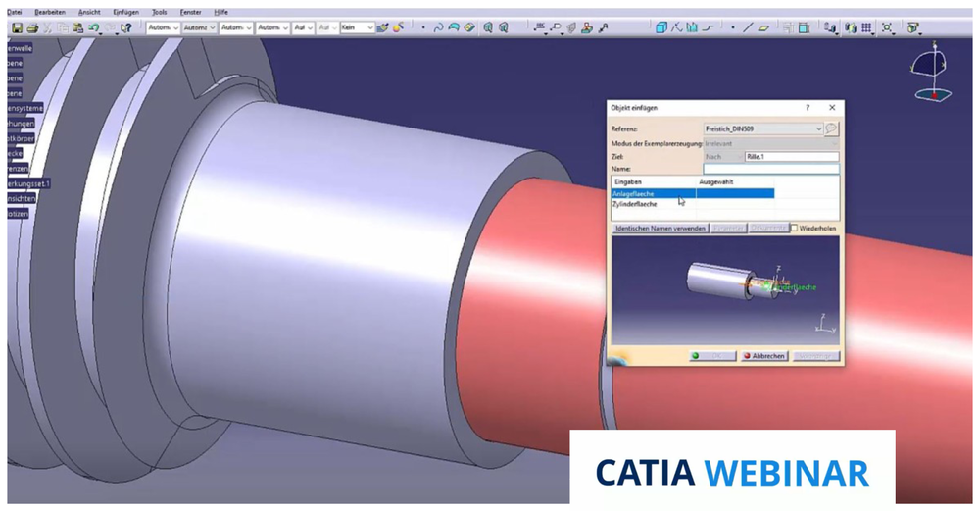This screenshot has height=513, width=980.
Task: Open the Kein dropdown in toolbar
Action: tap(358, 28)
